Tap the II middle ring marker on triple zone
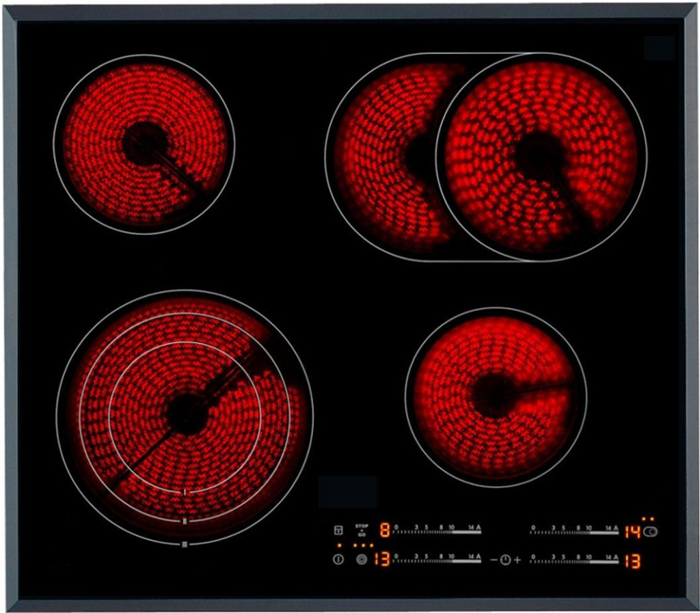This screenshot has height=613, width=700. 185,521
